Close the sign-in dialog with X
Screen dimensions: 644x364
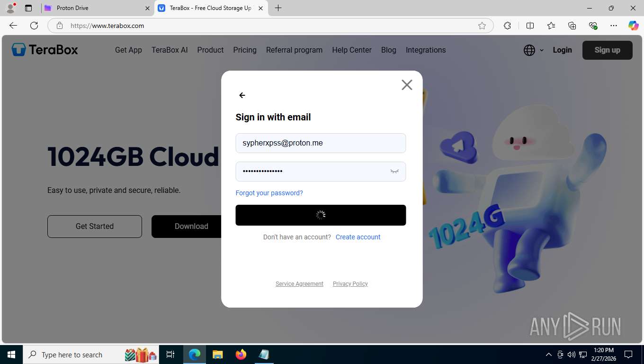(x=407, y=85)
